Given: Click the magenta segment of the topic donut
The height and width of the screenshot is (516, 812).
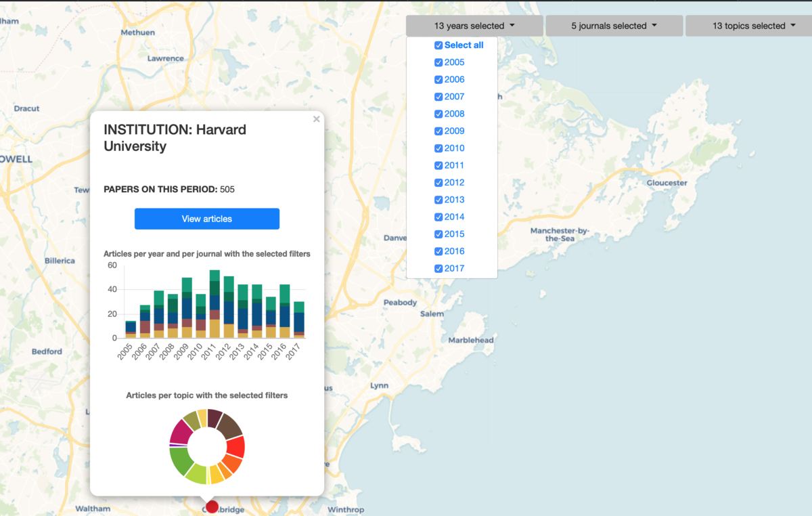Looking at the screenshot, I should pyautogui.click(x=180, y=431).
